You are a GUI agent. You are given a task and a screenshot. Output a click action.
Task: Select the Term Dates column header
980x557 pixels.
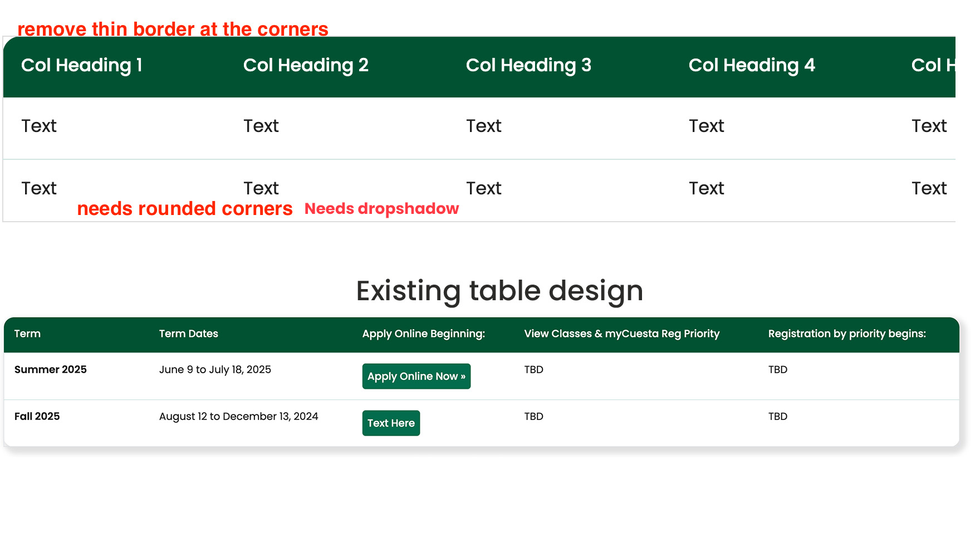(188, 334)
